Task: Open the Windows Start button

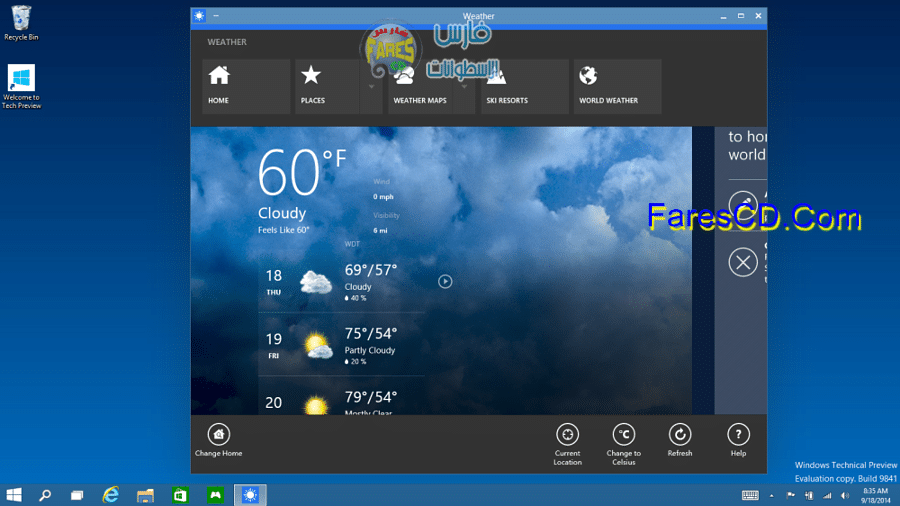Action: click(x=14, y=495)
